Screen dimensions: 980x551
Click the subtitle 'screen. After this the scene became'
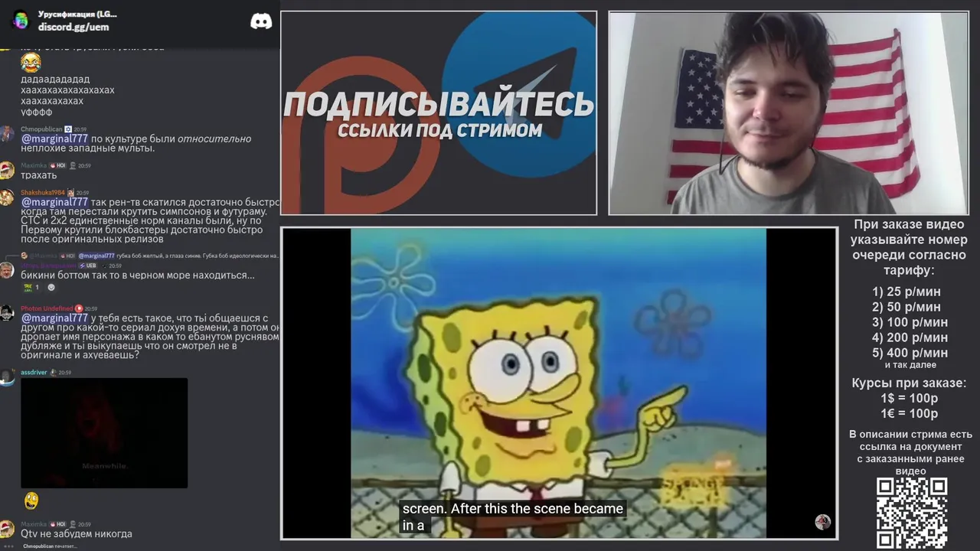(x=513, y=508)
